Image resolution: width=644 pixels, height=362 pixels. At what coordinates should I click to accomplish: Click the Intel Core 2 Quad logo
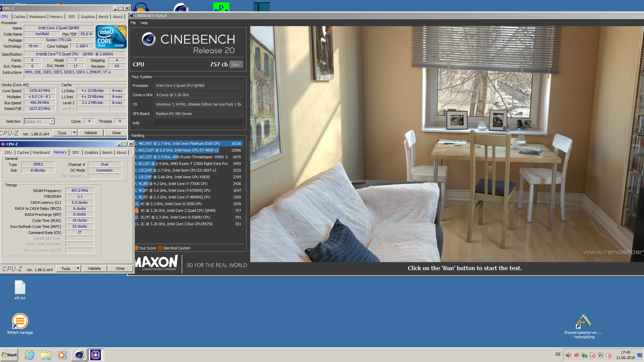[x=111, y=37]
